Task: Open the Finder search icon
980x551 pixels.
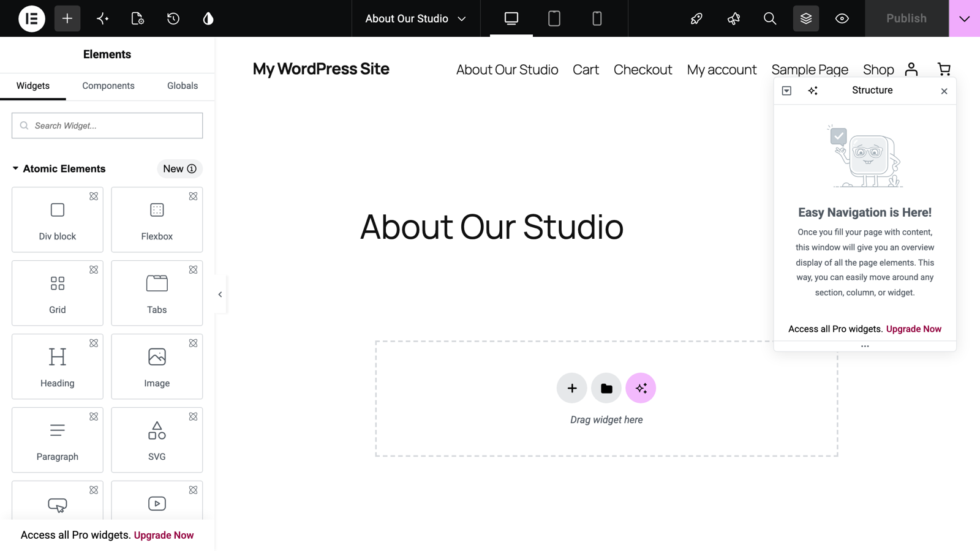Action: tap(770, 18)
